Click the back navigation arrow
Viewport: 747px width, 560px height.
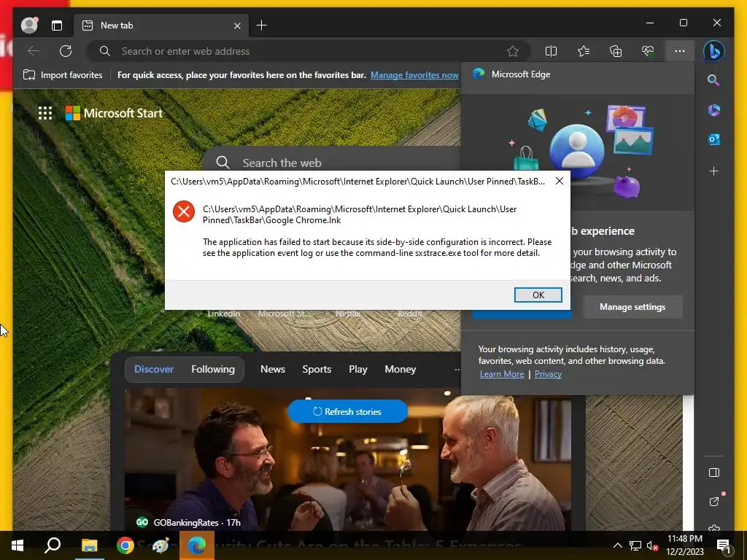34,51
